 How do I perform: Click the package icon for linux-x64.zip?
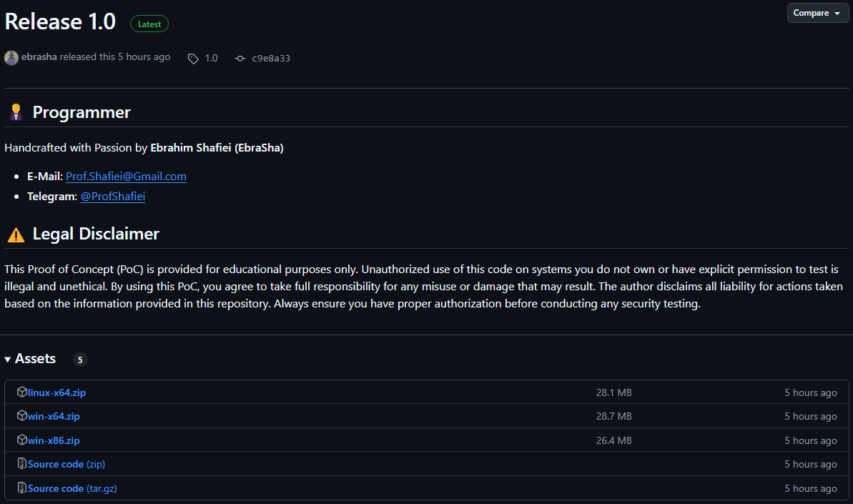click(22, 392)
